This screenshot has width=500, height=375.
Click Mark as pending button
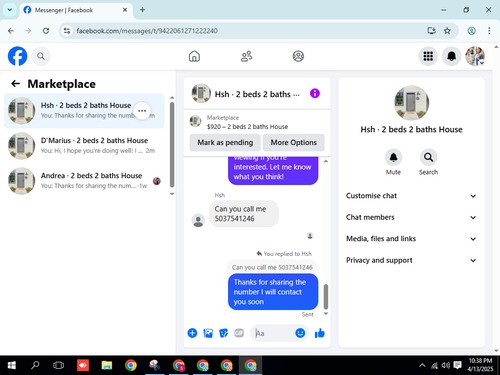[x=225, y=142]
